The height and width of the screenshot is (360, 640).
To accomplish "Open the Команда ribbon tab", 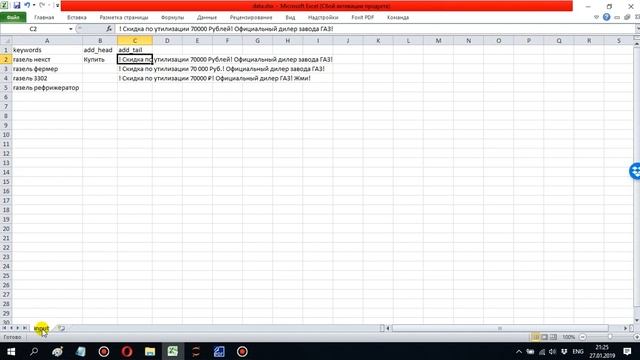I will (x=398, y=18).
